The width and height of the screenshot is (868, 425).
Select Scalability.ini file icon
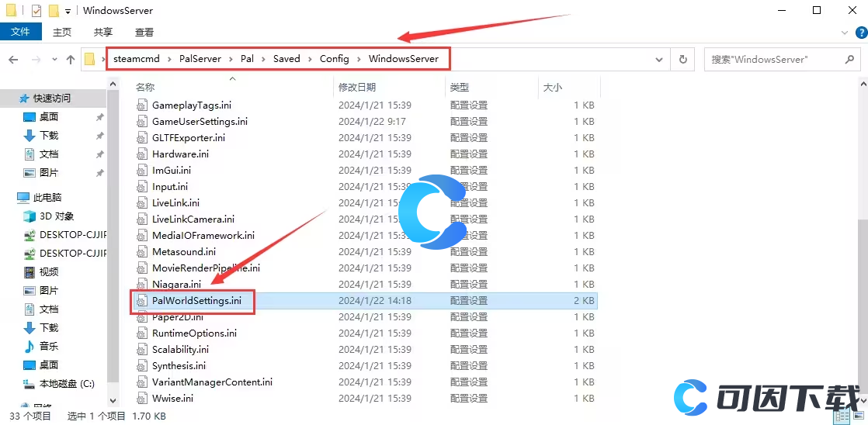point(142,349)
